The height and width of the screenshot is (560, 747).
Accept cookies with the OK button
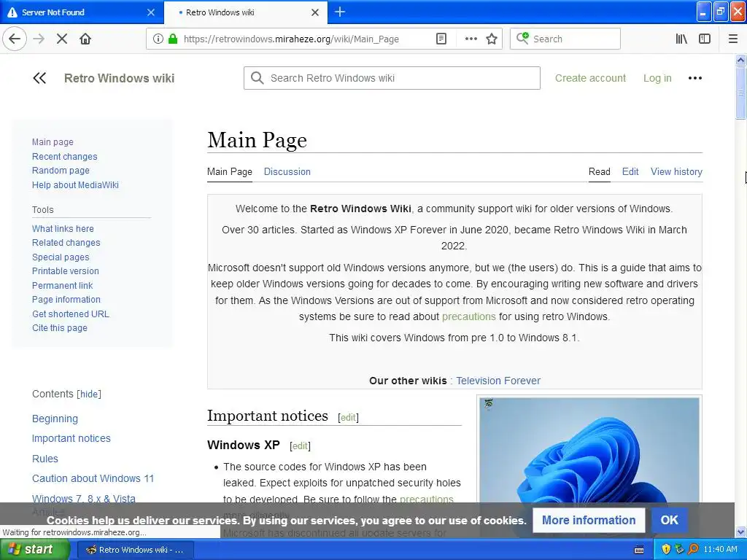[669, 520]
